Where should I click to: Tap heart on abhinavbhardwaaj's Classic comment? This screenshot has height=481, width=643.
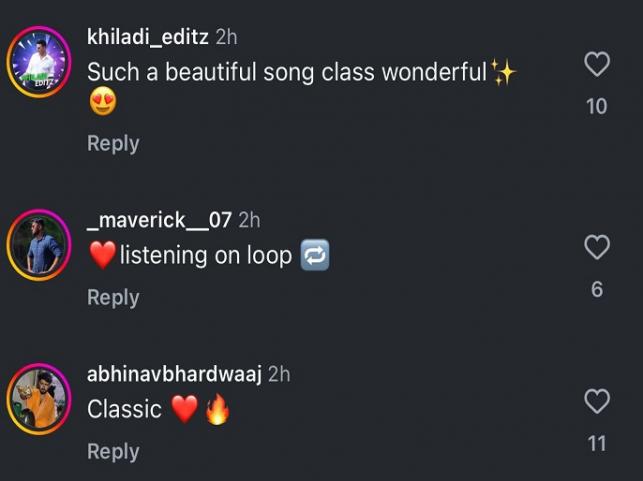(597, 402)
